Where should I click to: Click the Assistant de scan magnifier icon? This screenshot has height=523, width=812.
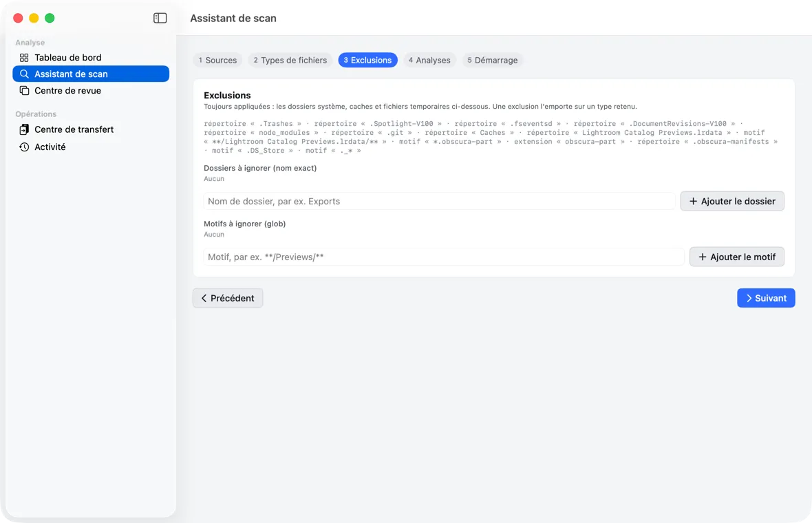click(x=24, y=74)
